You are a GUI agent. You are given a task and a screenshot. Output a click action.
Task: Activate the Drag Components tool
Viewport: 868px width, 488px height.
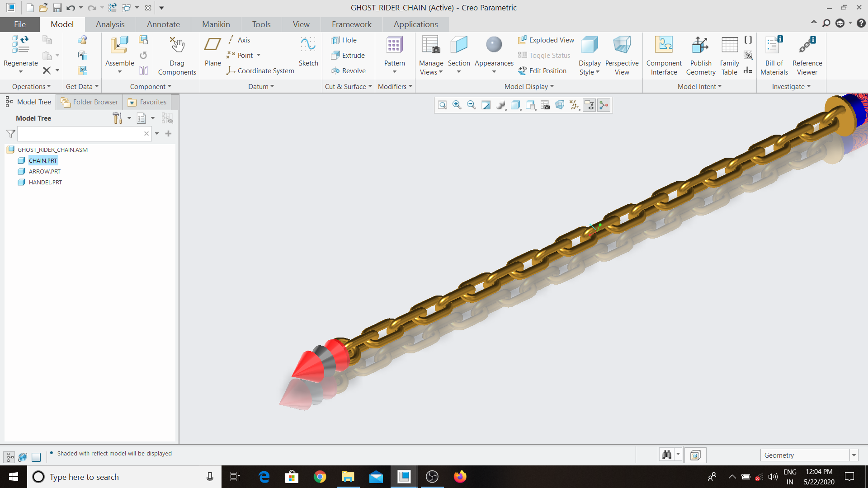177,55
